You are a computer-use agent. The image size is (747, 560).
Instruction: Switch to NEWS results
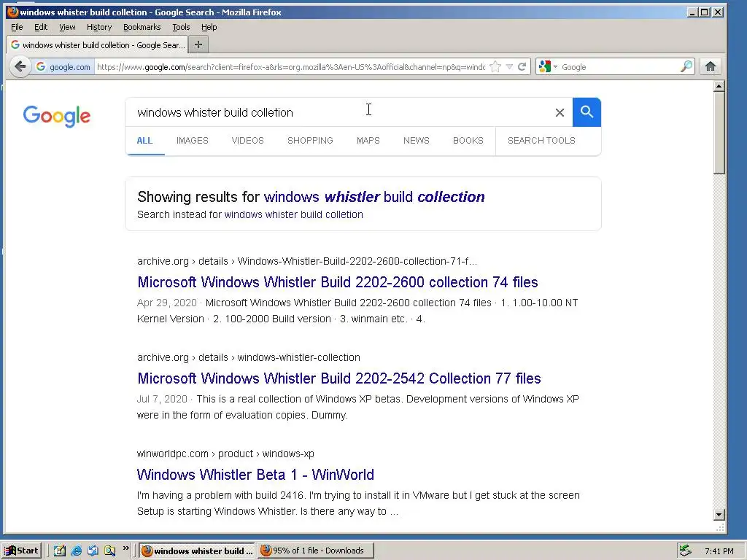pos(417,141)
